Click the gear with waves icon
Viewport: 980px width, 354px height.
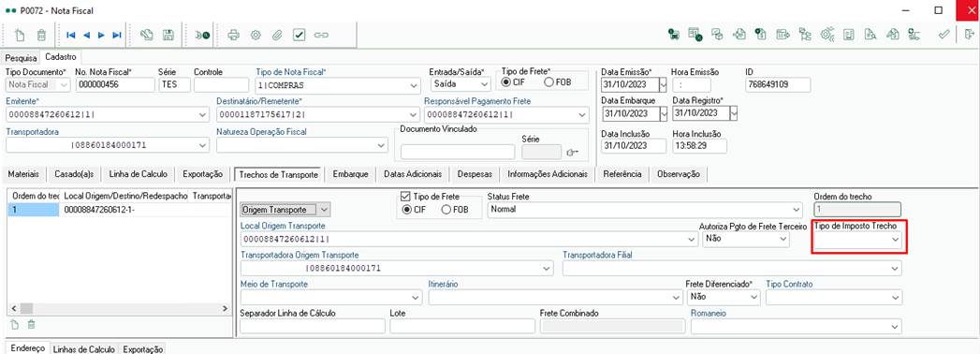(826, 35)
